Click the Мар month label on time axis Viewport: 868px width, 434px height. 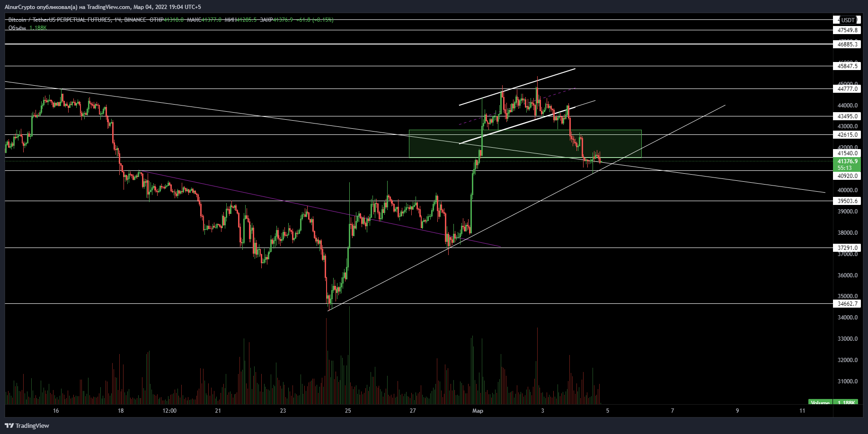[x=478, y=411]
